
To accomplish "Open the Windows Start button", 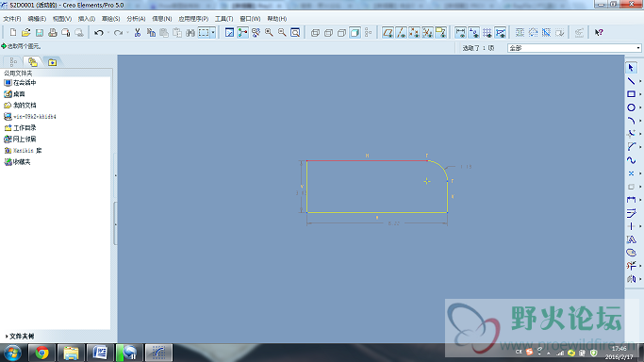I will [x=12, y=353].
